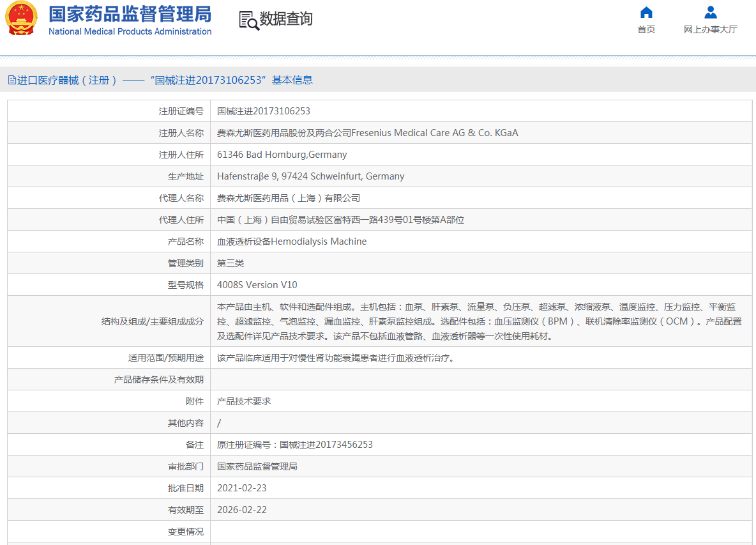Click the 结构及组成/主要组成成分 row label
This screenshot has width=756, height=545.
(x=153, y=321)
